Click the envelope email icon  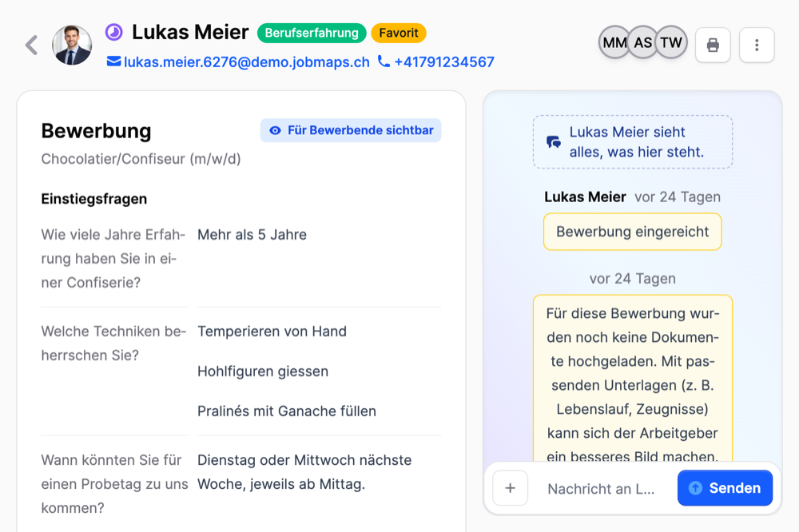click(x=113, y=62)
